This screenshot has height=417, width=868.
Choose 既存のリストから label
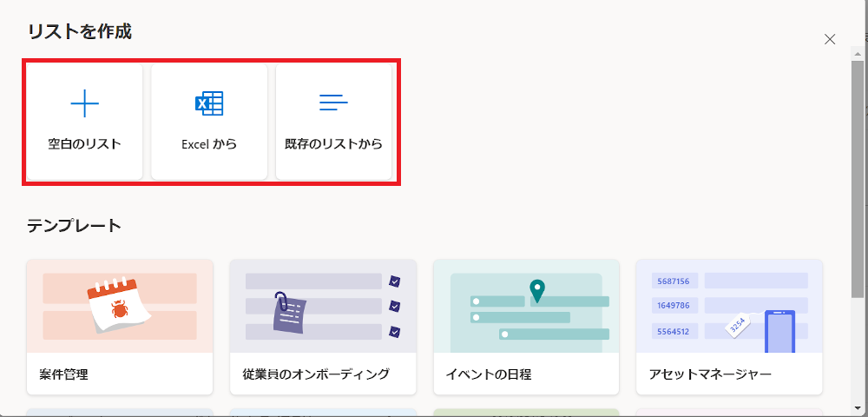pos(334,144)
